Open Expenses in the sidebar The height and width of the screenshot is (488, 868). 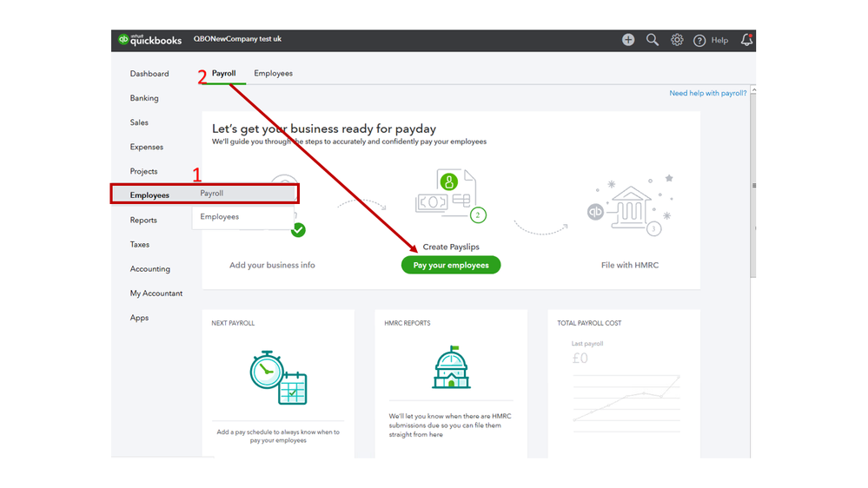(x=147, y=147)
